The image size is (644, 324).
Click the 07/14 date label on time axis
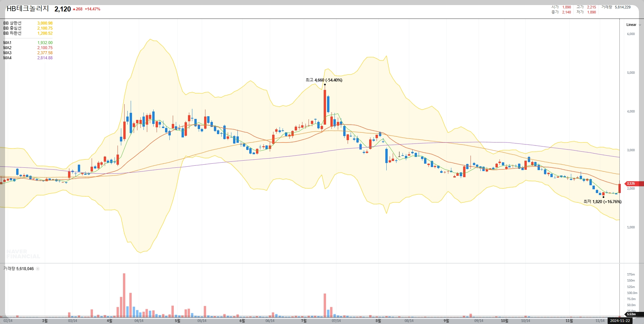click(336, 321)
